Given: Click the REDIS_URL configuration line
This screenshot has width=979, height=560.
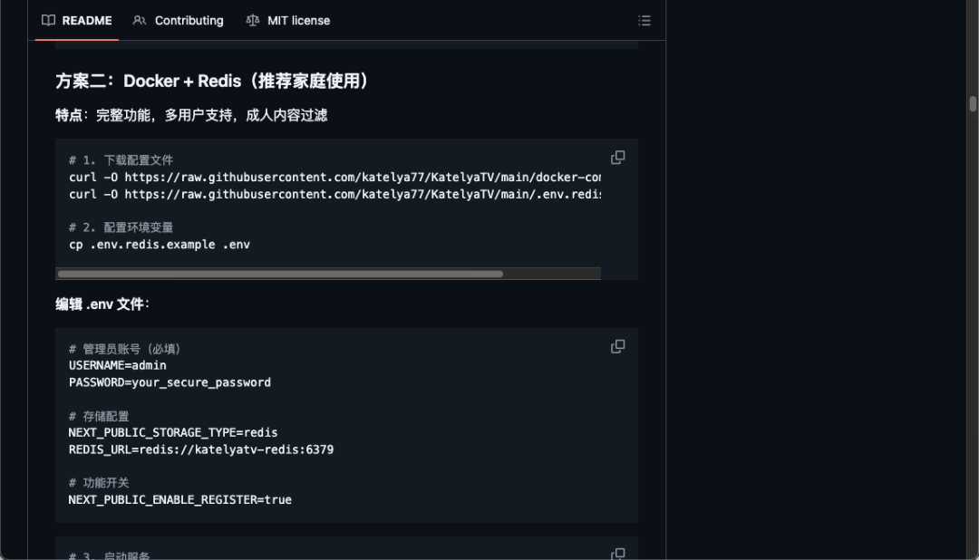Looking at the screenshot, I should coord(201,449).
